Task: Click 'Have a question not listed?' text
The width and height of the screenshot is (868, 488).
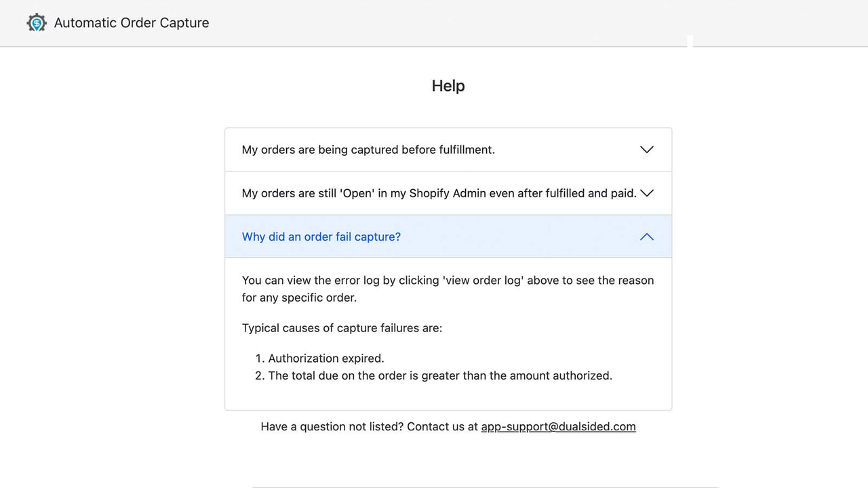Action: [332, 426]
